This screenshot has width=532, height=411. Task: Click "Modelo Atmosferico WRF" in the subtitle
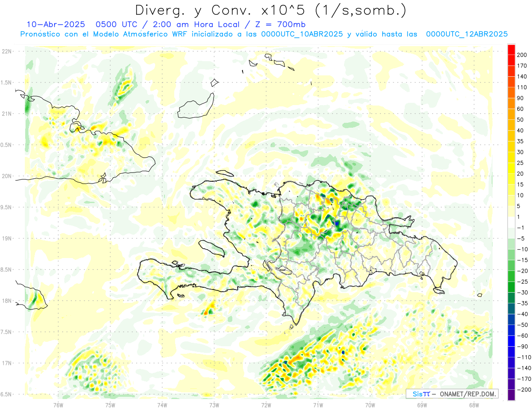[x=140, y=34]
